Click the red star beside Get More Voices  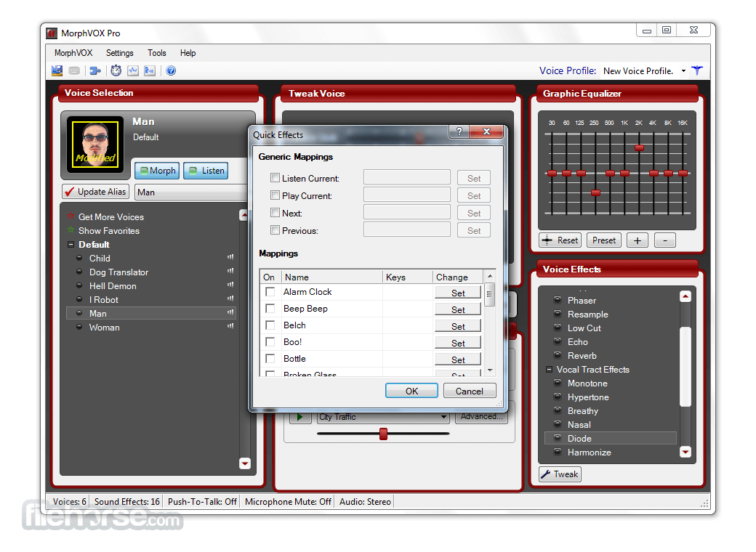pos(71,216)
